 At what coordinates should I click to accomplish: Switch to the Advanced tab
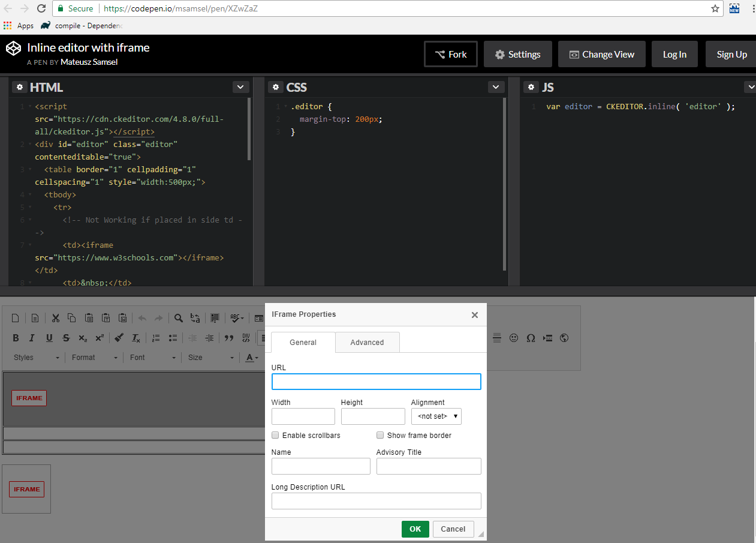[x=367, y=342]
